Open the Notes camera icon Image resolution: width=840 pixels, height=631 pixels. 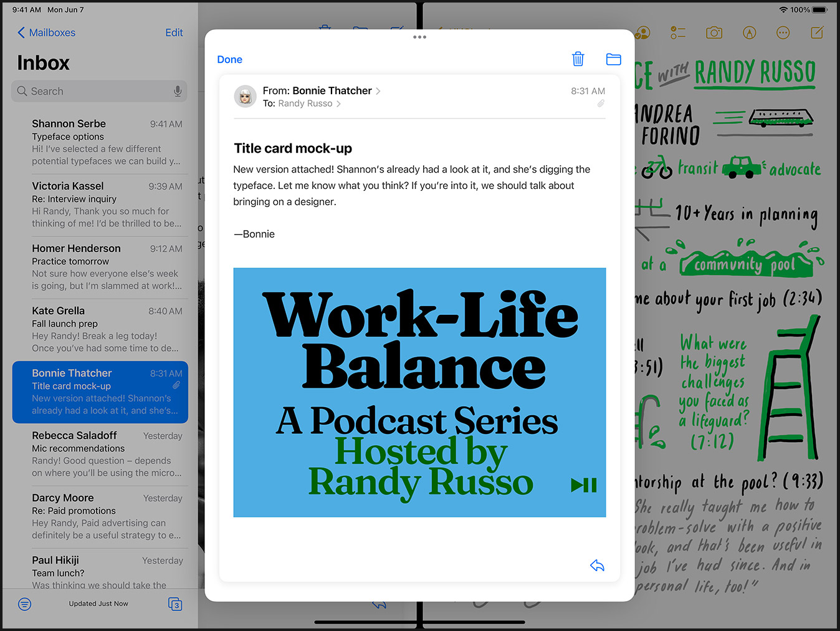714,32
